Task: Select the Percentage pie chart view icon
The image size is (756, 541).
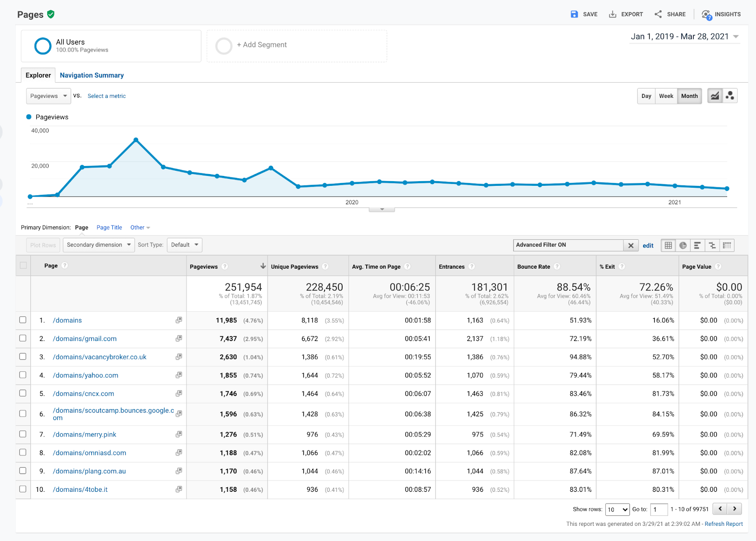Action: 683,245
